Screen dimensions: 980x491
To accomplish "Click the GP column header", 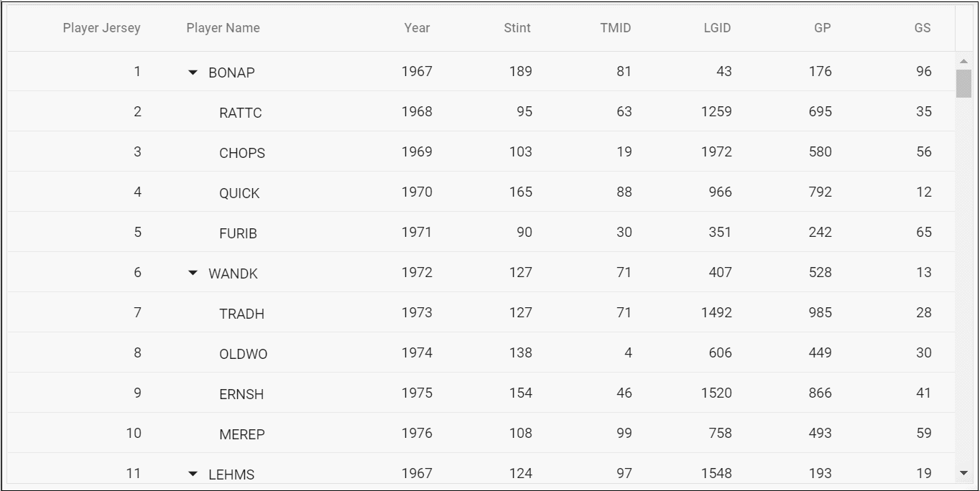I will click(822, 28).
